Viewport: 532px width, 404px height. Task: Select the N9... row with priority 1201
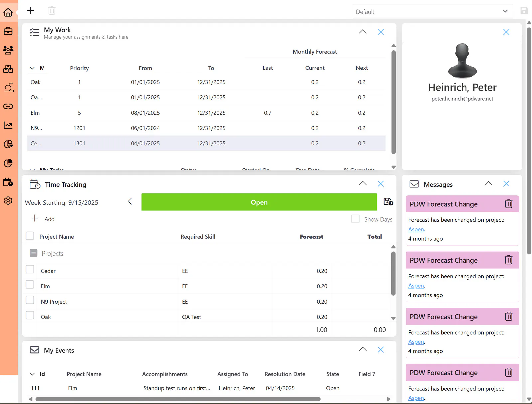[206, 128]
